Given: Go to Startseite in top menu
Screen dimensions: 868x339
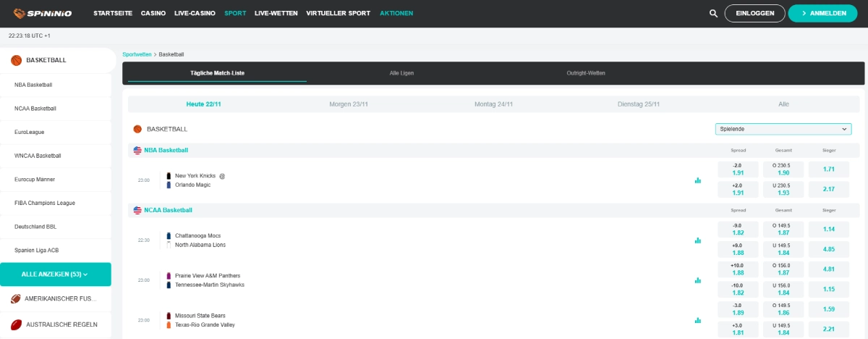Looking at the screenshot, I should [x=114, y=13].
